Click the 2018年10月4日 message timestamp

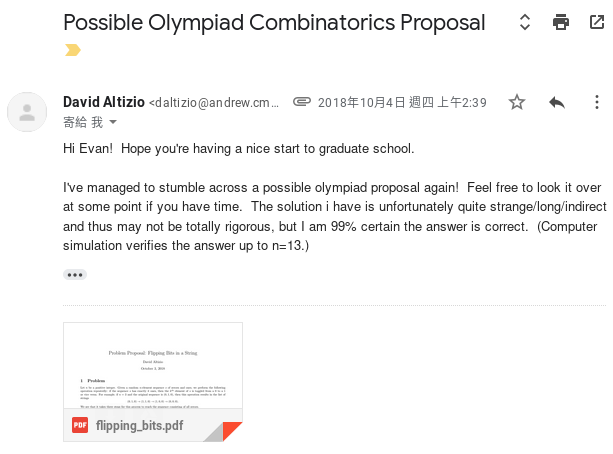click(x=402, y=103)
